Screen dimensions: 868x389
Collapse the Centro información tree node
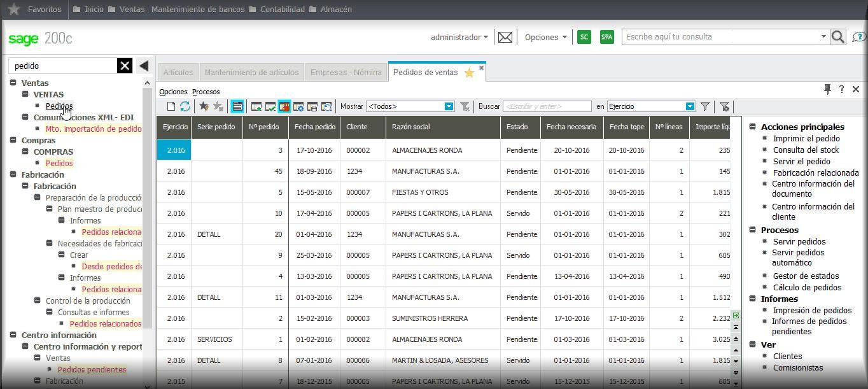tap(13, 335)
